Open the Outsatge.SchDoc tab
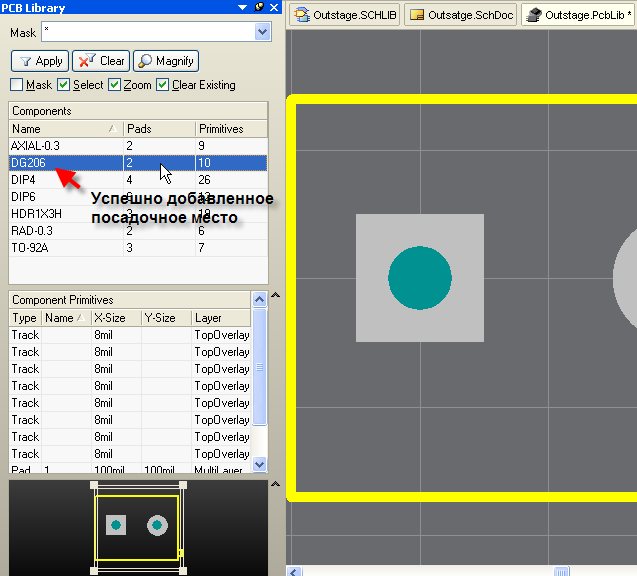Image resolution: width=637 pixels, height=576 pixels. tap(459, 15)
